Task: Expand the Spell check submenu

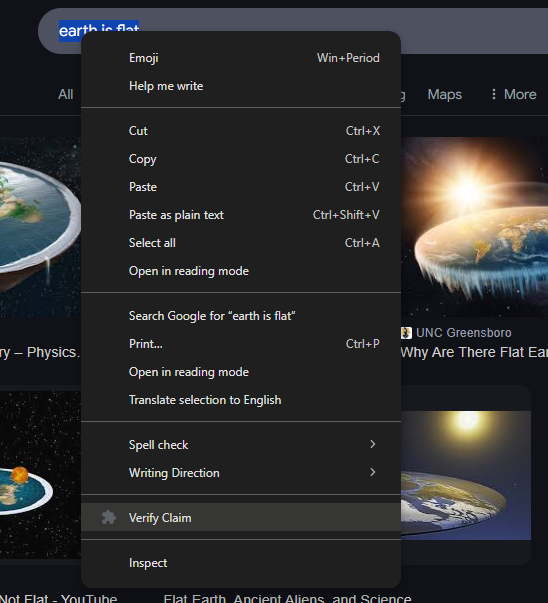Action: coord(241,445)
